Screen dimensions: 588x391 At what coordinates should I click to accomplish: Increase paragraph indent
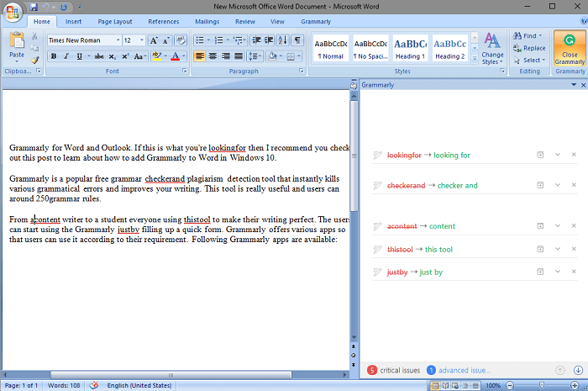pyautogui.click(x=269, y=40)
